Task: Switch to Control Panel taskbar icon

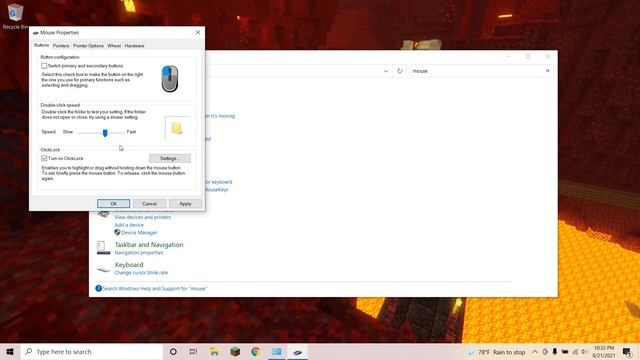Action: click(x=277, y=351)
